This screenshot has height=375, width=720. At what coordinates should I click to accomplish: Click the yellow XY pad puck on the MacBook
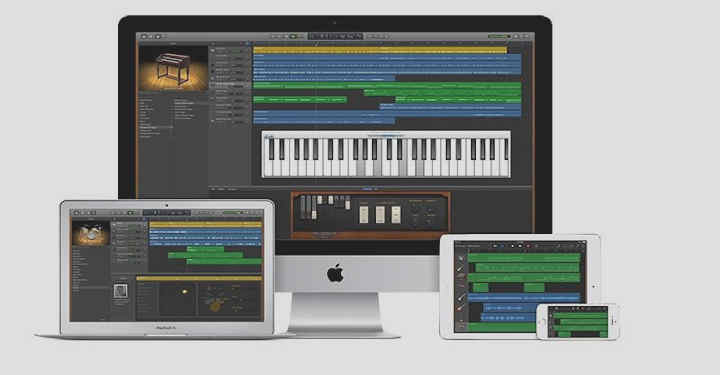pyautogui.click(x=185, y=291)
